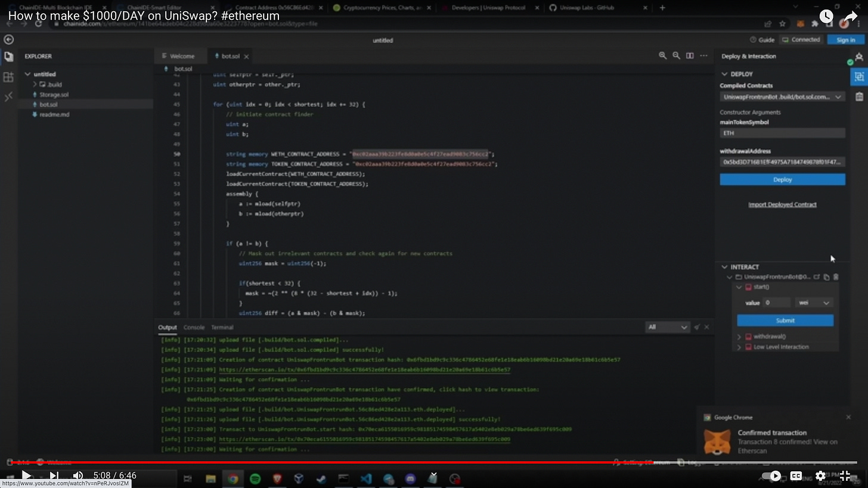Open the output filter All dropdown
The image size is (868, 488).
click(667, 327)
